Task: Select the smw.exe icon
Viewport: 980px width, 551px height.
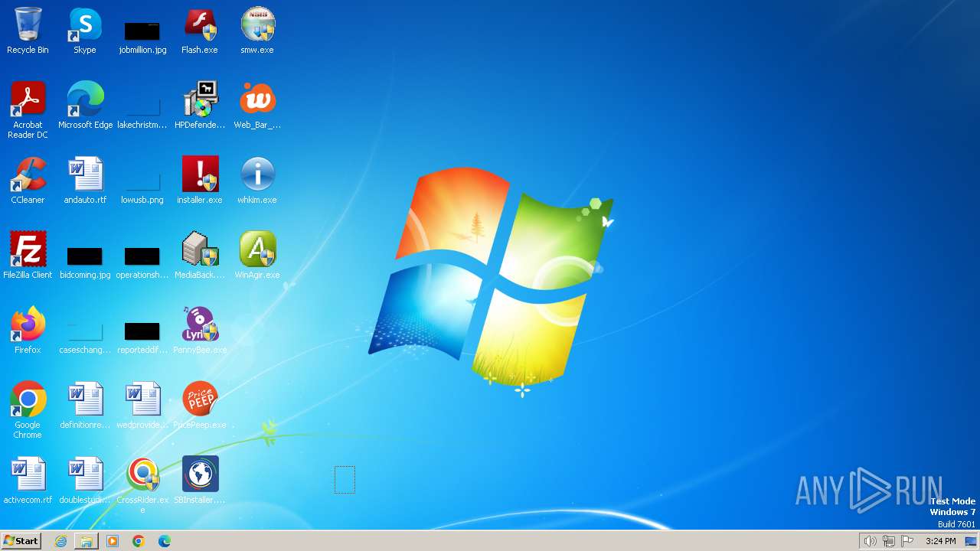Action: pyautogui.click(x=257, y=31)
